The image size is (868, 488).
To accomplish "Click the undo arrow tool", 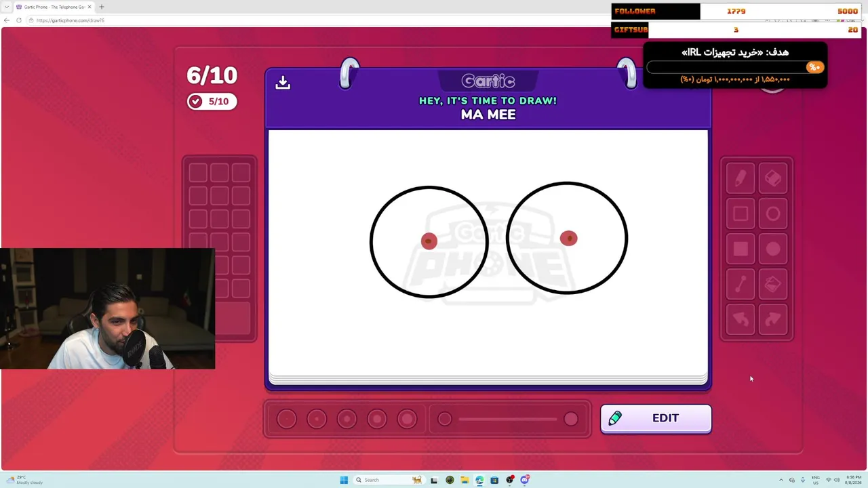I will tap(740, 320).
